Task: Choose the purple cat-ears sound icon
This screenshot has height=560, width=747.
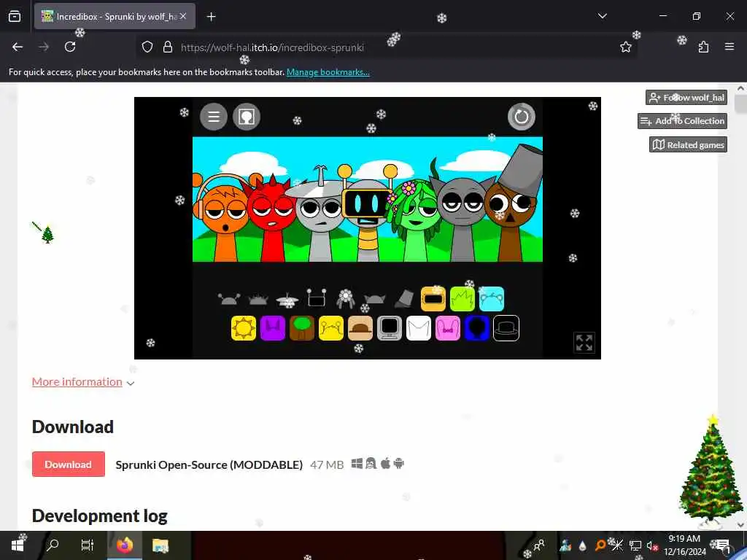Action: click(x=273, y=328)
